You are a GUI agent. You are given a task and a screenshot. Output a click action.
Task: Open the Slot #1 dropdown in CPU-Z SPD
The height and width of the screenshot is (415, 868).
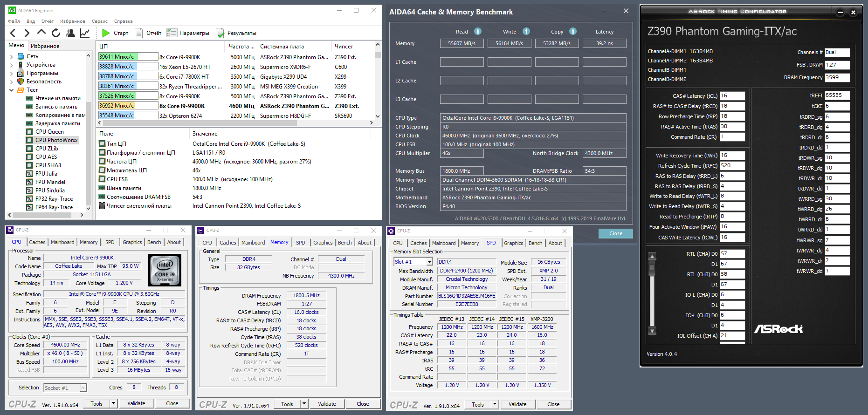pyautogui.click(x=429, y=262)
